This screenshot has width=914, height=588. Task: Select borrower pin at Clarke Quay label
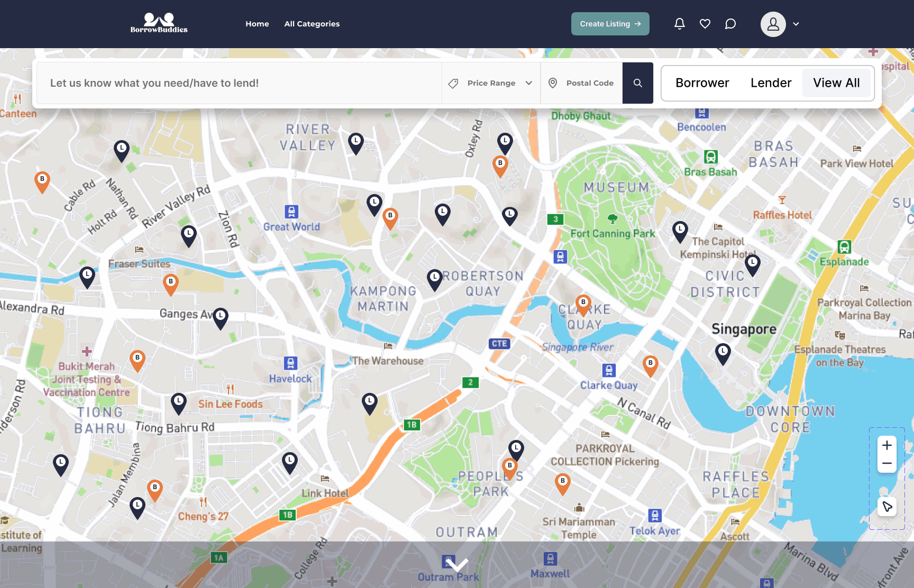(x=583, y=305)
